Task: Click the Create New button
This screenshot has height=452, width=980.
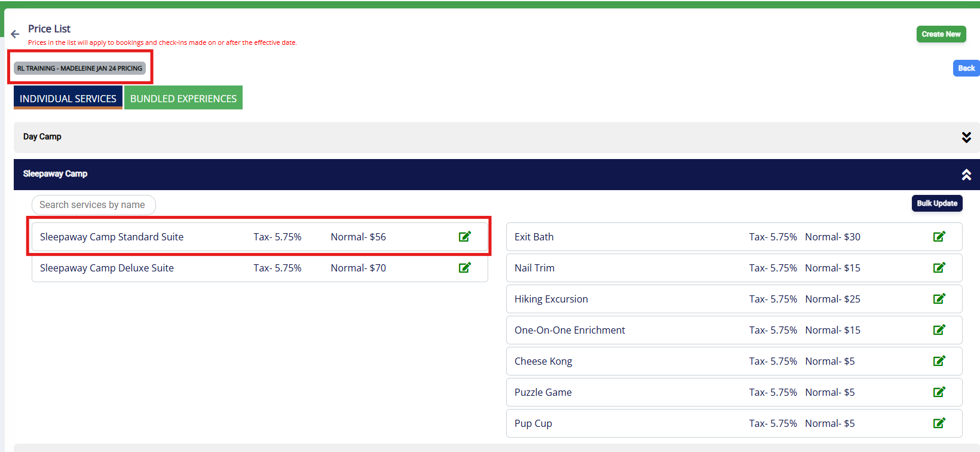Action: (x=941, y=34)
